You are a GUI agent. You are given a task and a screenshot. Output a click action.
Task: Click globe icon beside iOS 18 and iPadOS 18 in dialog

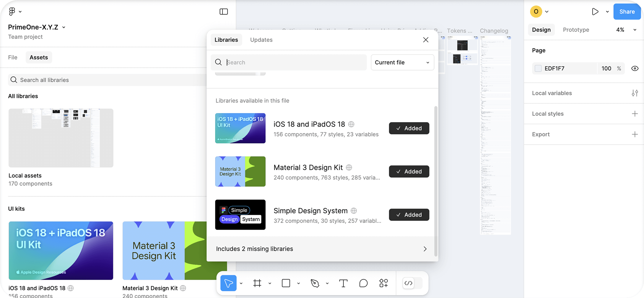tap(351, 124)
